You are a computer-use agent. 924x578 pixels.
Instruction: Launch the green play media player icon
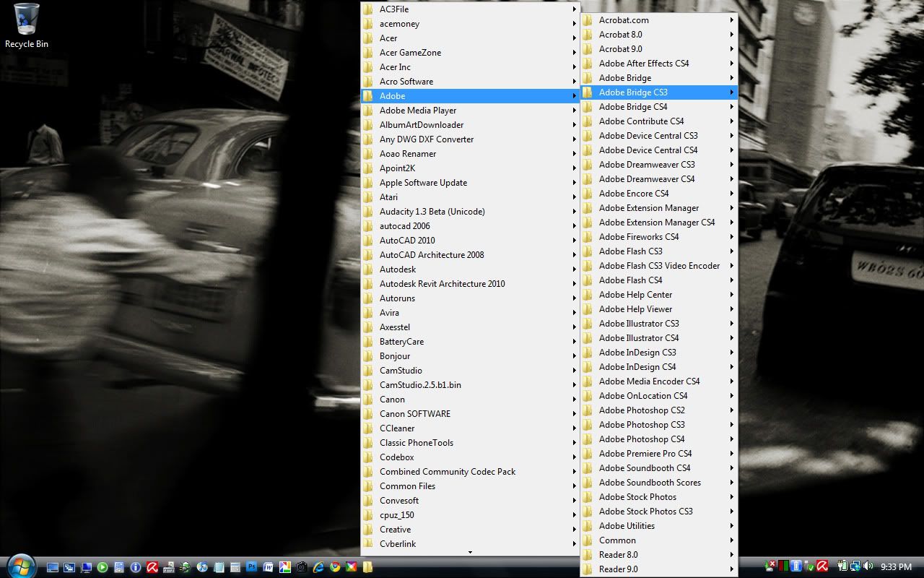tap(103, 567)
